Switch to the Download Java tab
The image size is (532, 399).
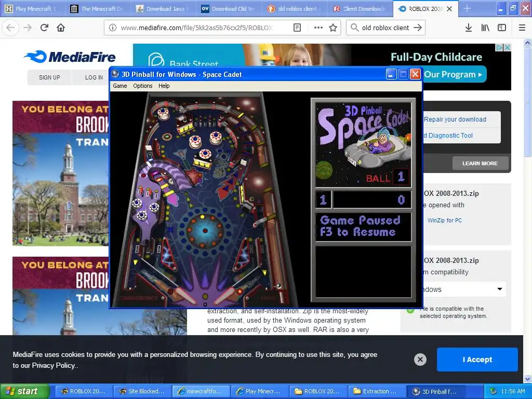(x=163, y=9)
